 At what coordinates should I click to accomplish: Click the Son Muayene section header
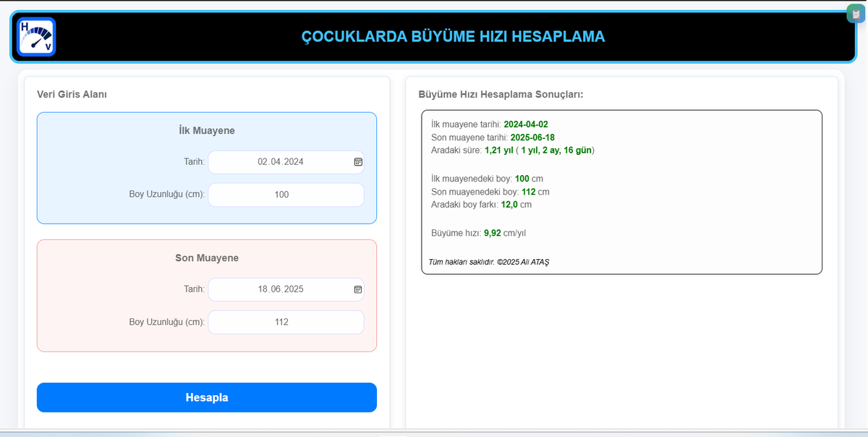click(207, 258)
